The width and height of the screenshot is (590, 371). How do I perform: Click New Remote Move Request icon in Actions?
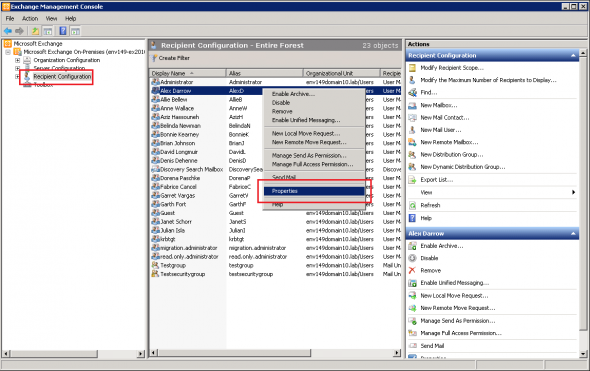[x=412, y=308]
